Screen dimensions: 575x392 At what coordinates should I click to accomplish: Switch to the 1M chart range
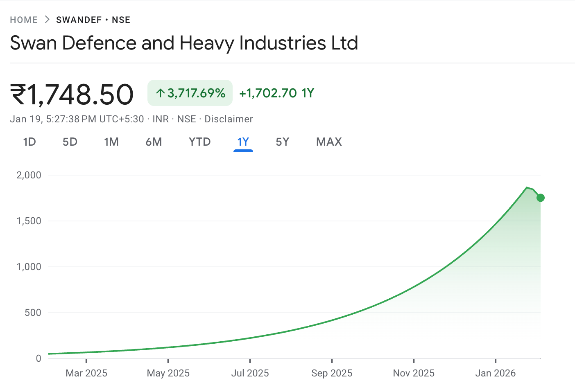click(x=111, y=142)
